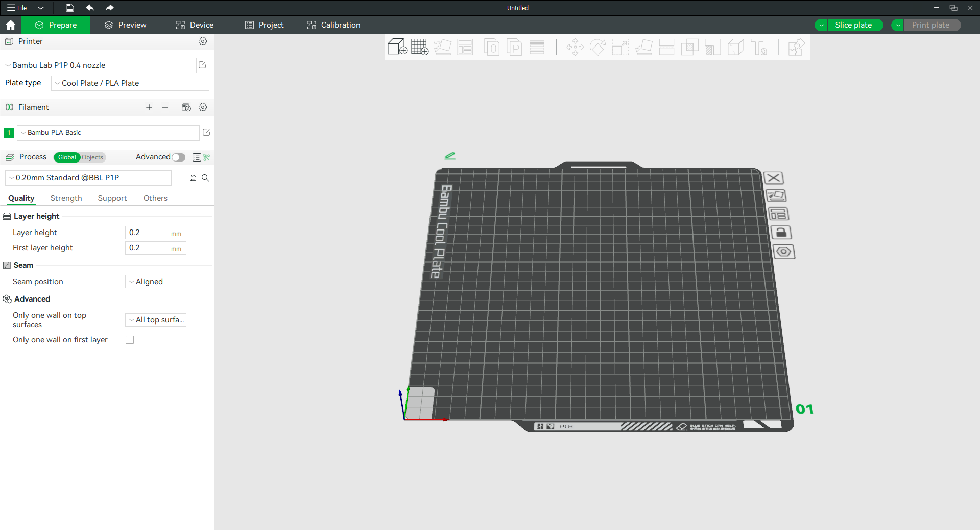Expand the Slice plate options arrow

click(x=821, y=25)
